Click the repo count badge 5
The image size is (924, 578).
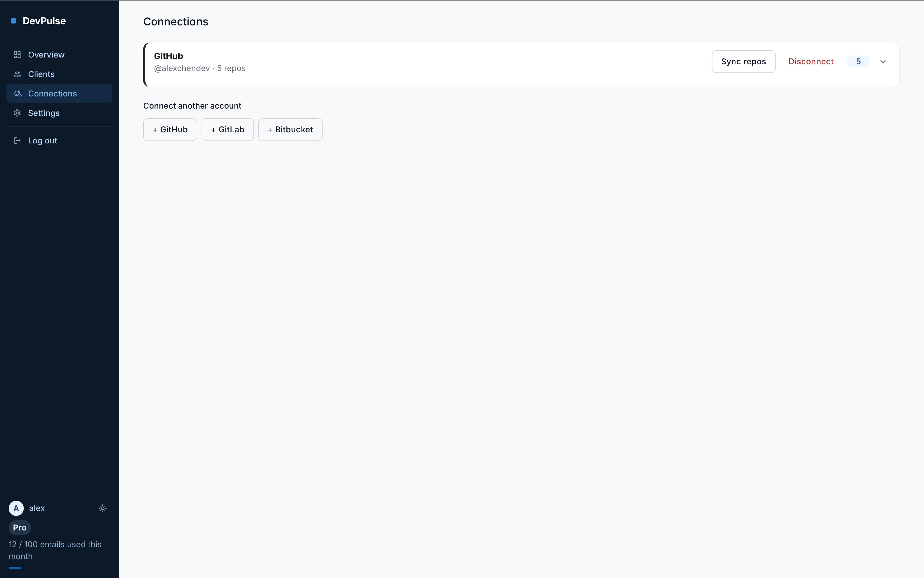(858, 62)
